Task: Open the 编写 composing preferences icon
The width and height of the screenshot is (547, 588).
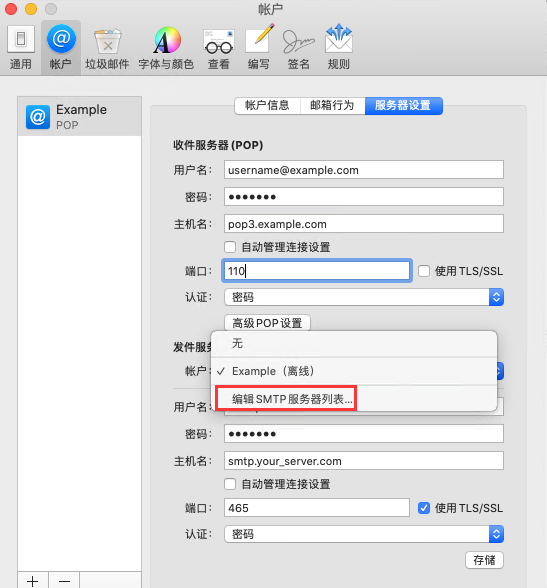Action: click(x=259, y=48)
